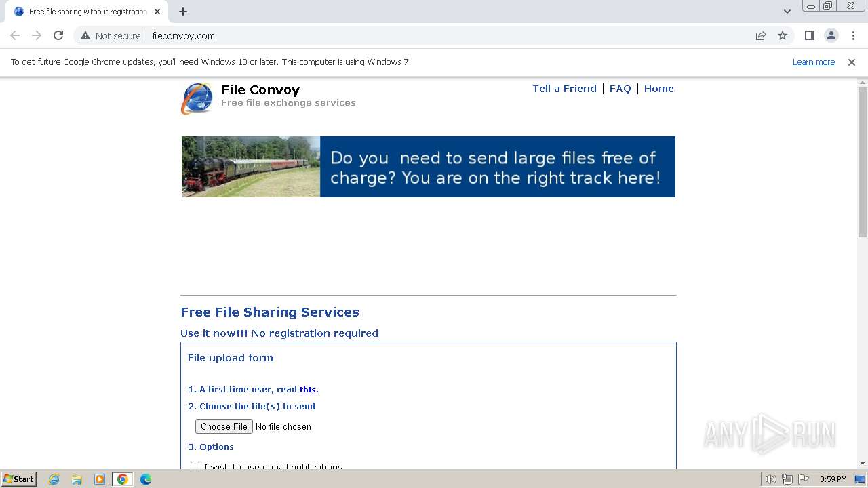Screen dimensions: 868x488
Task: Open the 'this' link for first time users
Action: click(308, 390)
